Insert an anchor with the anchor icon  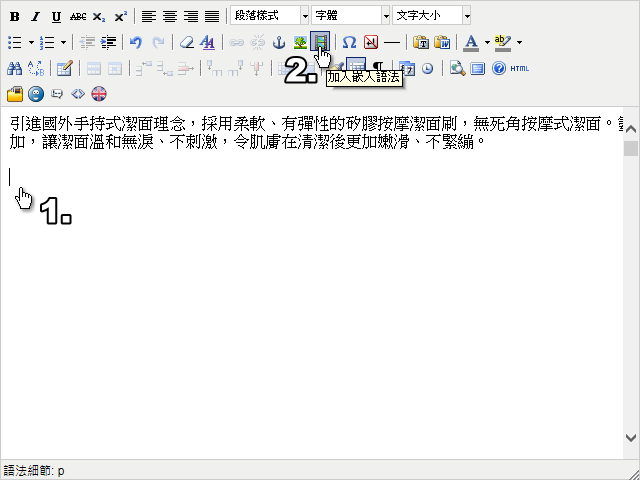pyautogui.click(x=279, y=42)
